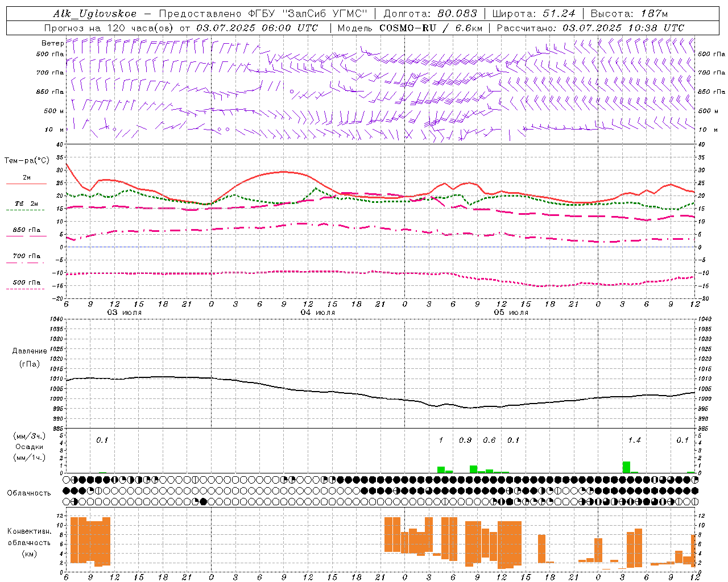728x582 pixels.
Task: Click the '04 июля' date label
Action: 318,313
